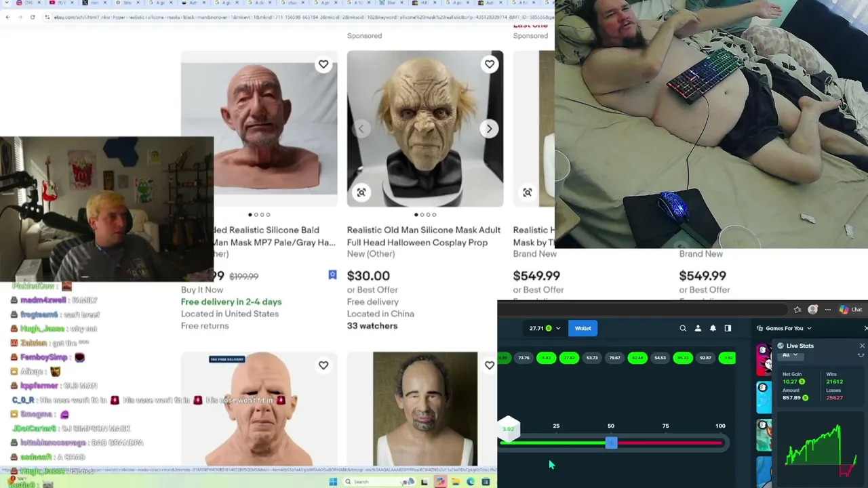Click the Wallet button
Viewport: 868px width, 488px height.
[583, 328]
